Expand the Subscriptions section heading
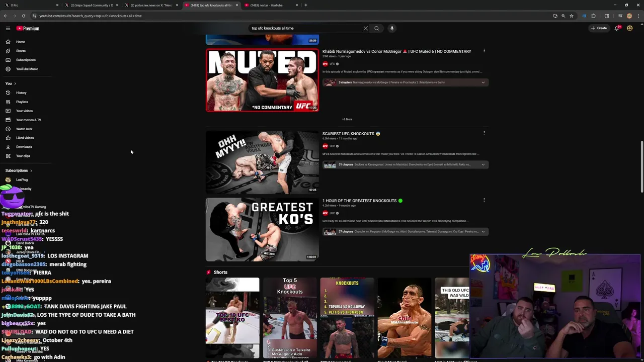Screen dimensions: 644x362 (x=19, y=170)
